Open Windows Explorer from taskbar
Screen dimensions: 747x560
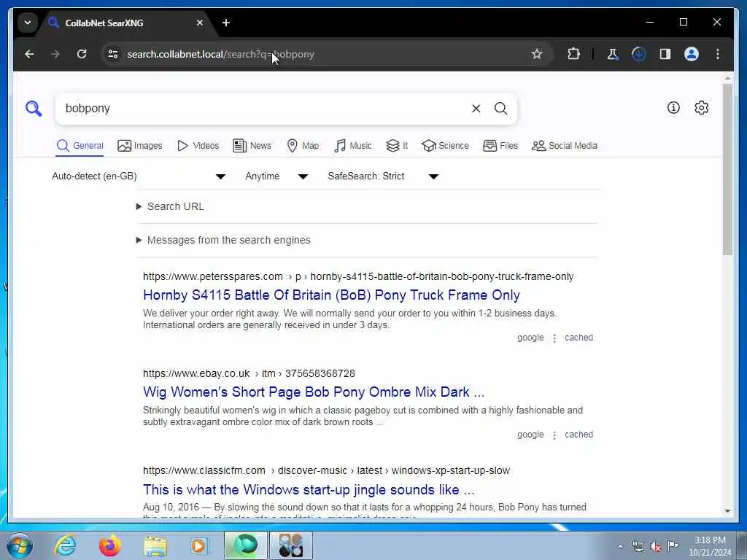(x=155, y=545)
